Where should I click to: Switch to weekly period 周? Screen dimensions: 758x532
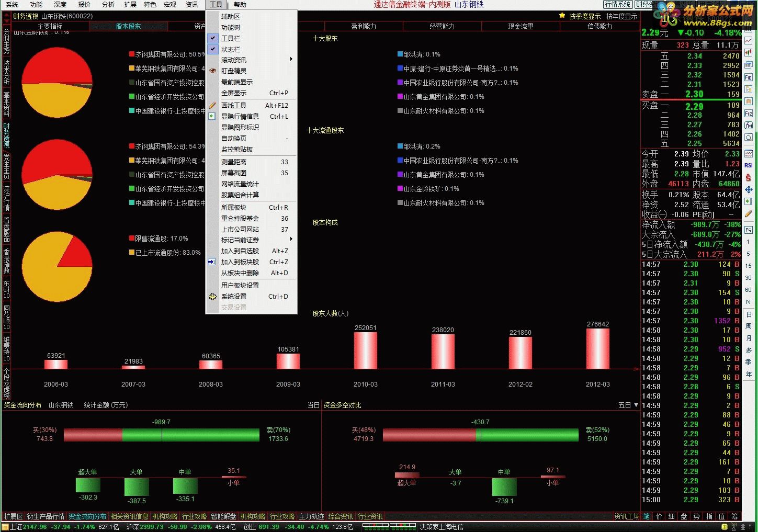pyautogui.click(x=749, y=326)
